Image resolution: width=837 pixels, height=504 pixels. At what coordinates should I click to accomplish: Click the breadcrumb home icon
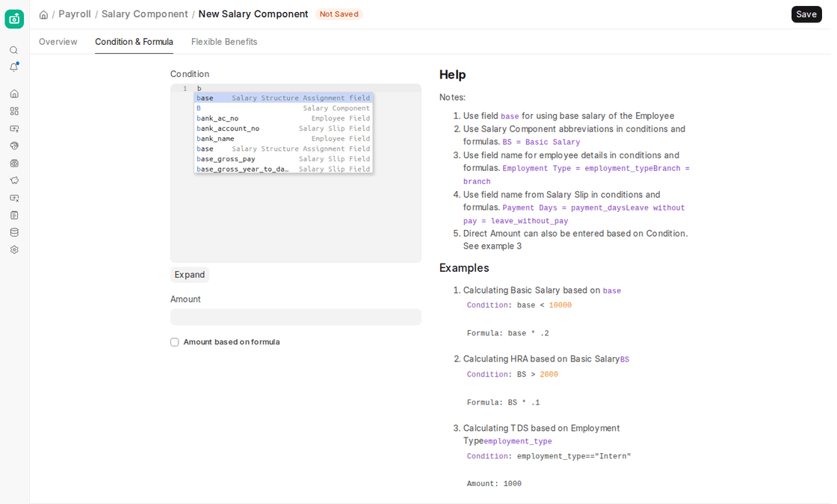click(x=44, y=14)
